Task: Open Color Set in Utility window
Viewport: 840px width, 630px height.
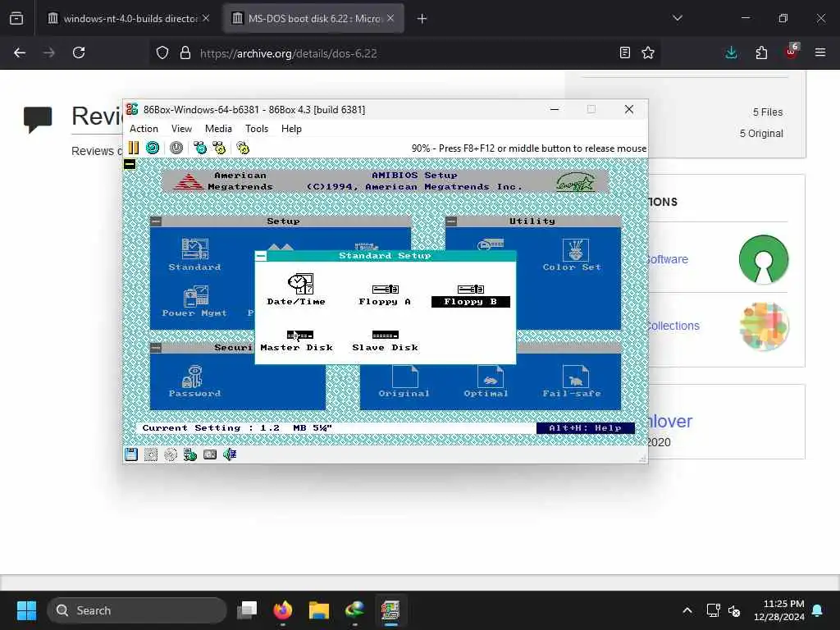Action: point(572,255)
